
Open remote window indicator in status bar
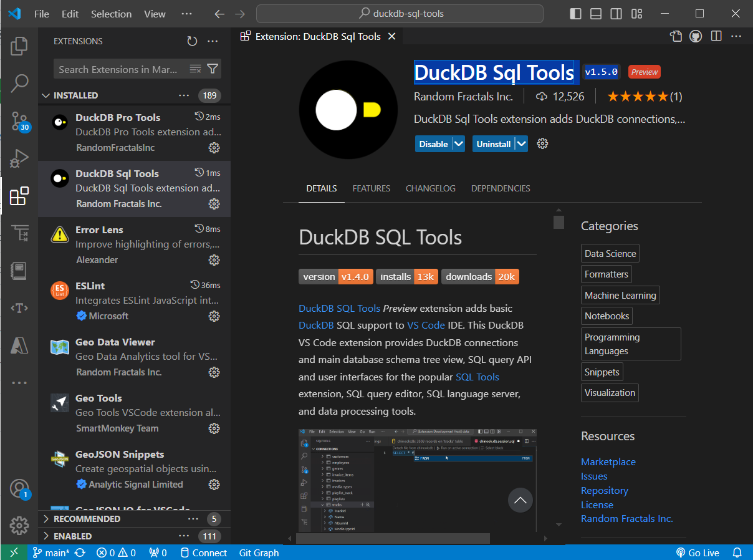[x=14, y=553]
